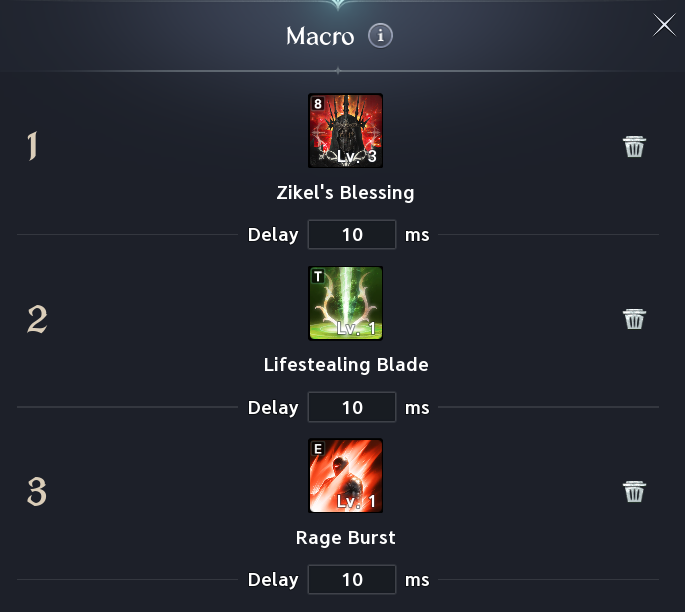Remove Lifestealing Blade using its trash icon
Screen dimensions: 685x612
pyautogui.click(x=634, y=319)
